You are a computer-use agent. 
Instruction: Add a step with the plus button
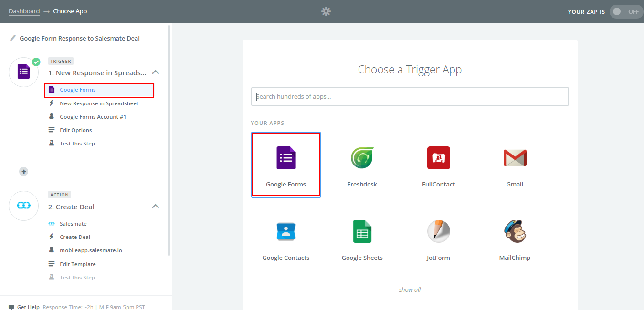coord(24,171)
